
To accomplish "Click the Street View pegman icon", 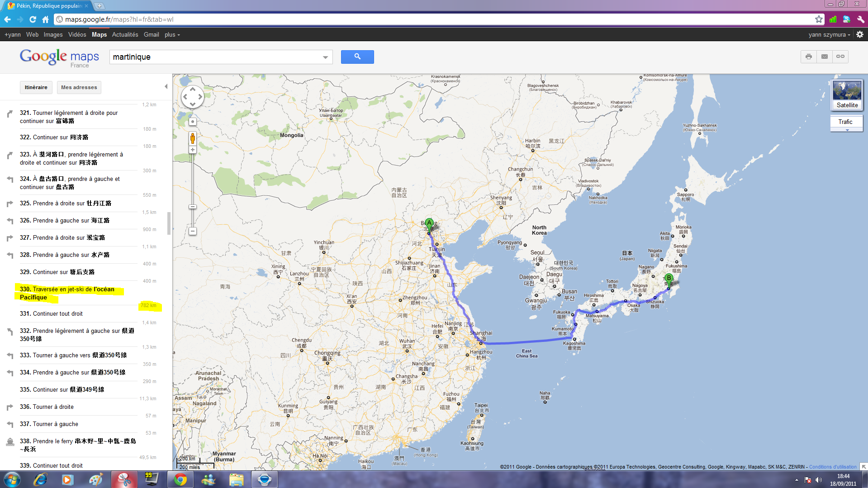I will coord(193,138).
